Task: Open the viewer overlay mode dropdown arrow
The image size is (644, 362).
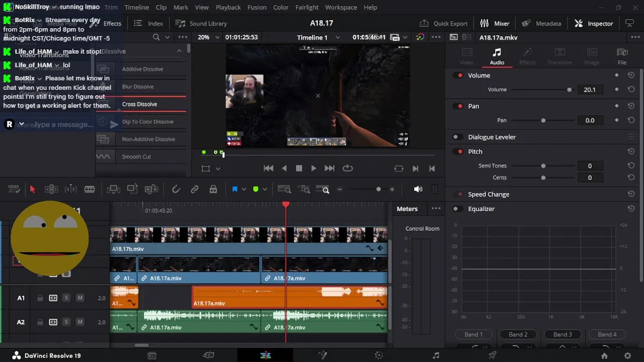Action: [218, 169]
